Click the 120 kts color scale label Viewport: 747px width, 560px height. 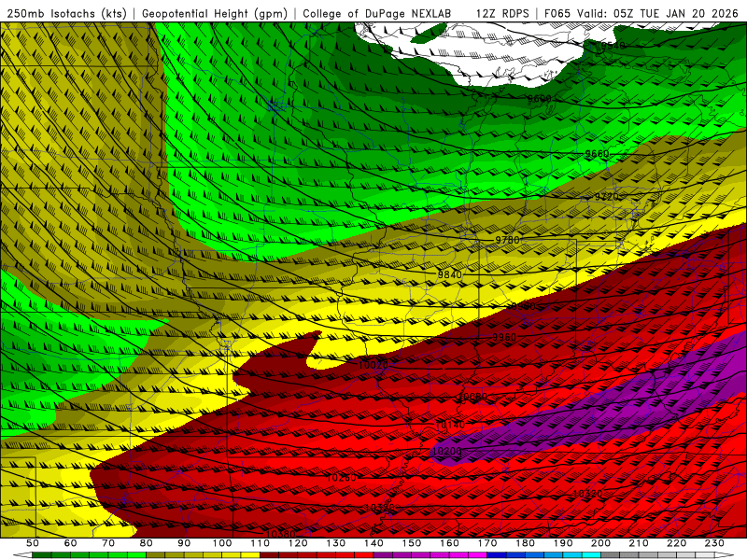pyautogui.click(x=298, y=543)
